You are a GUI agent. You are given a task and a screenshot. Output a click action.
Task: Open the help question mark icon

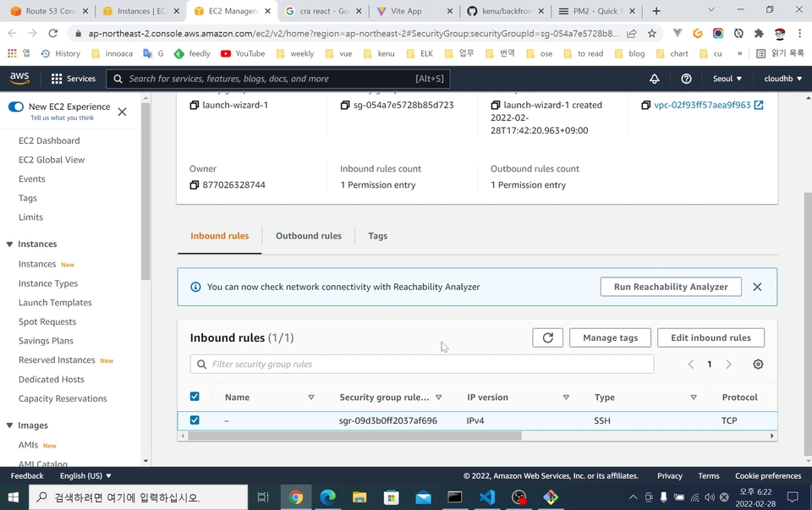click(686, 79)
